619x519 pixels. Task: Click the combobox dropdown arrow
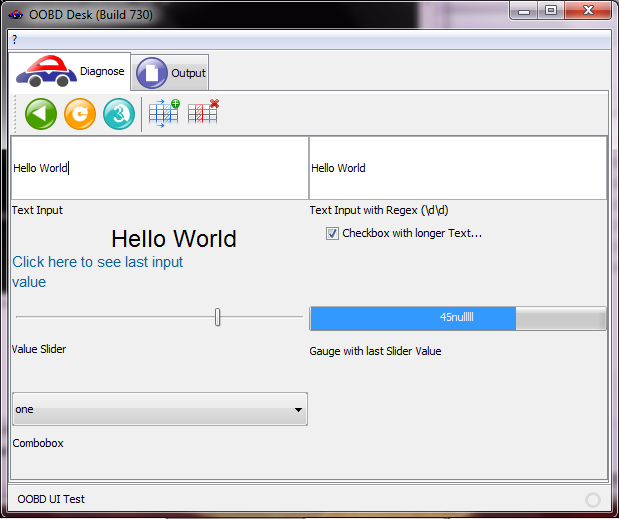pos(298,409)
